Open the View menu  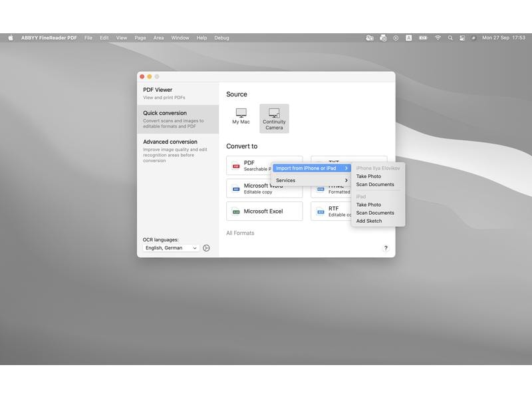(x=122, y=38)
